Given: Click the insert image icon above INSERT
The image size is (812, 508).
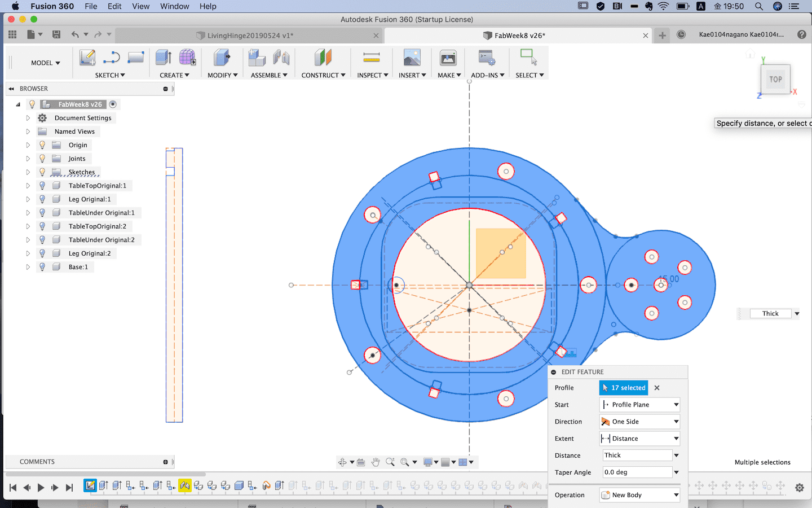Looking at the screenshot, I should click(x=412, y=58).
